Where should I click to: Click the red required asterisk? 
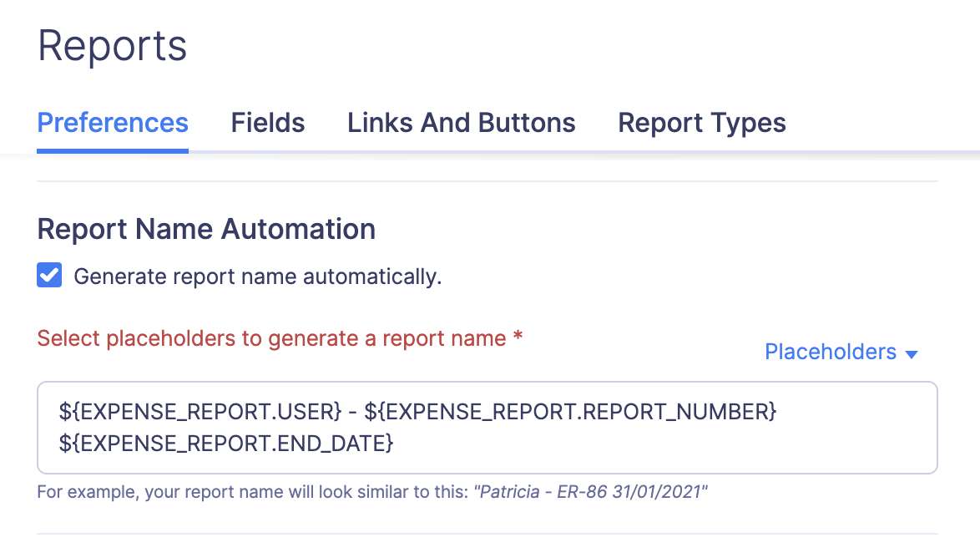[x=518, y=337]
